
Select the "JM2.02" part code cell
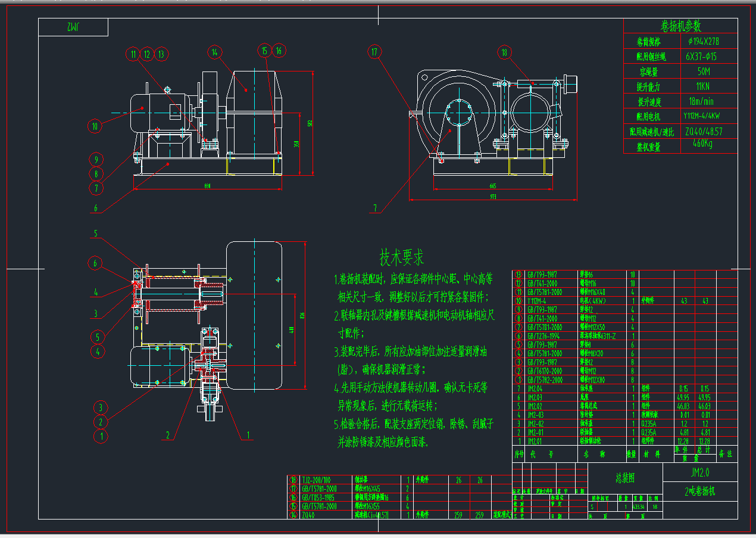pyautogui.click(x=535, y=406)
